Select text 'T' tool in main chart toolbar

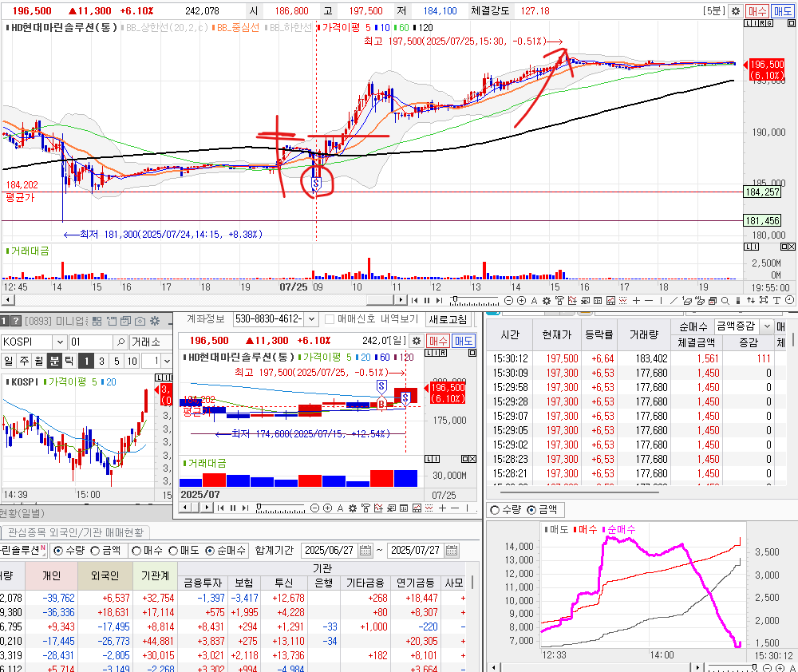[776, 300]
